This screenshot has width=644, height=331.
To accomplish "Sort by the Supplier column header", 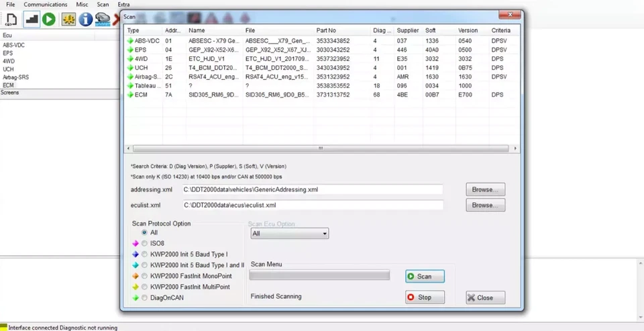I will tap(409, 30).
